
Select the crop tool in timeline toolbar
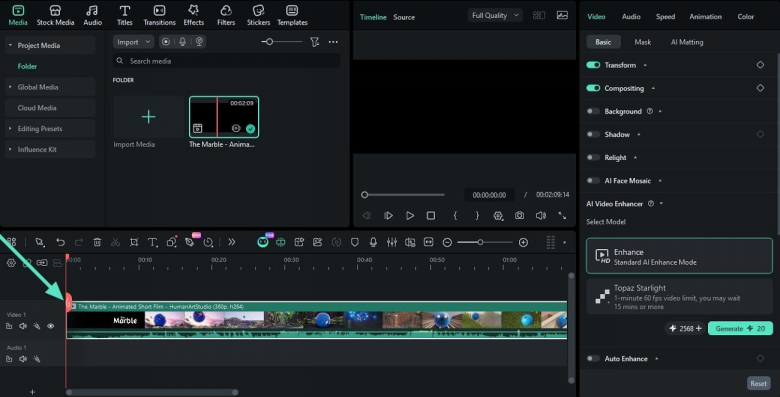(134, 242)
